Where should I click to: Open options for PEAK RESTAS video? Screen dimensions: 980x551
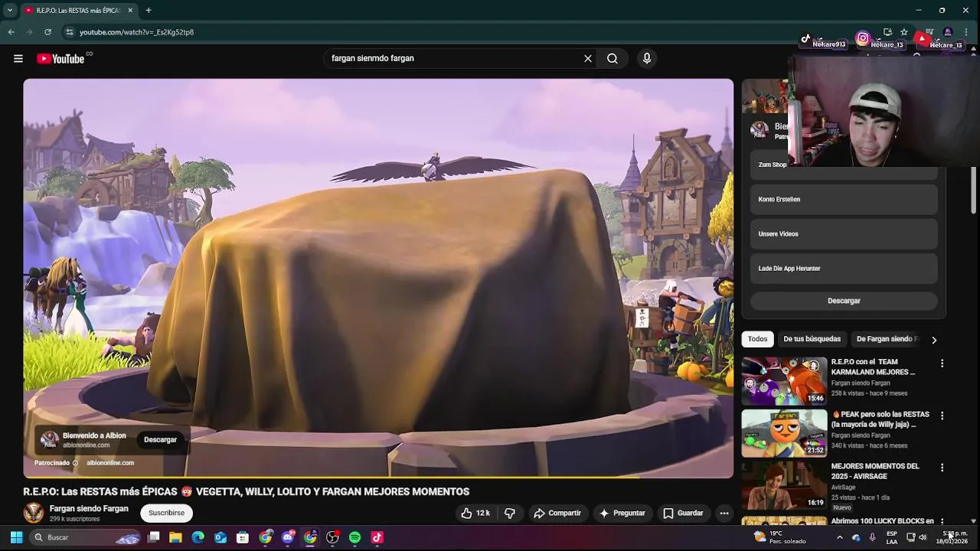[942, 416]
